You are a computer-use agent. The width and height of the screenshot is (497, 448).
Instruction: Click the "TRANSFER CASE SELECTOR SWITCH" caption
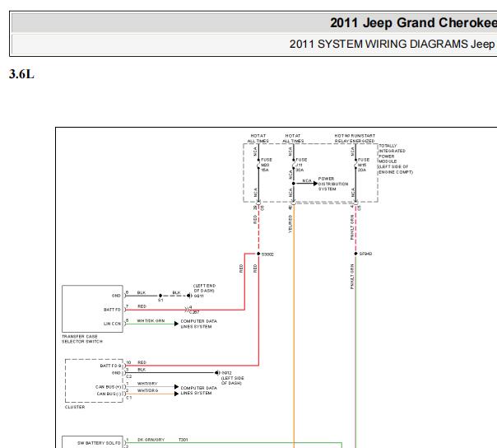point(82,338)
